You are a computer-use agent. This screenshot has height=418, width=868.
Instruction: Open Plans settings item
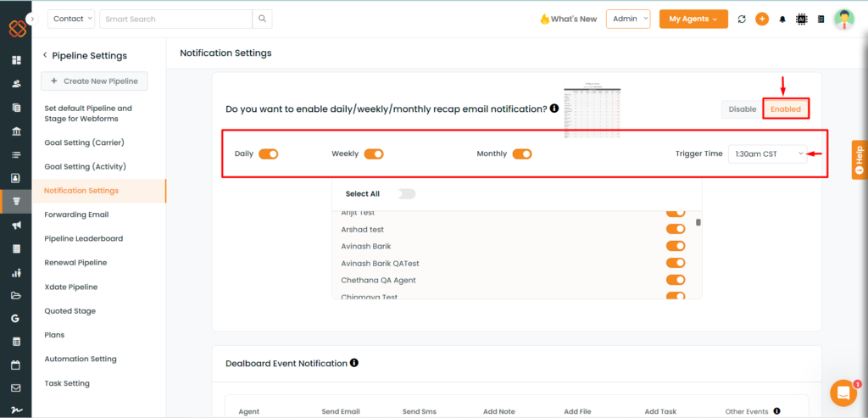pos(54,335)
